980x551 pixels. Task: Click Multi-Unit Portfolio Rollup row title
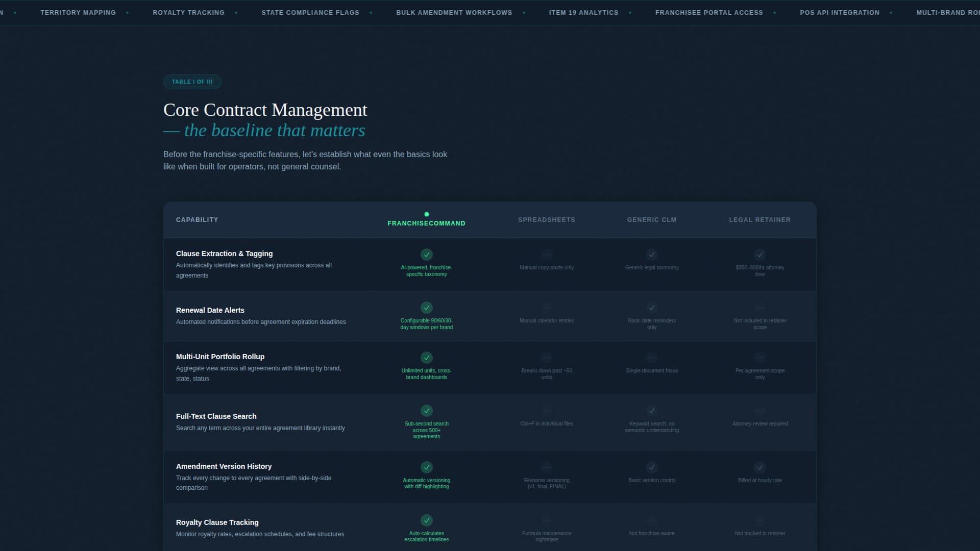point(220,357)
